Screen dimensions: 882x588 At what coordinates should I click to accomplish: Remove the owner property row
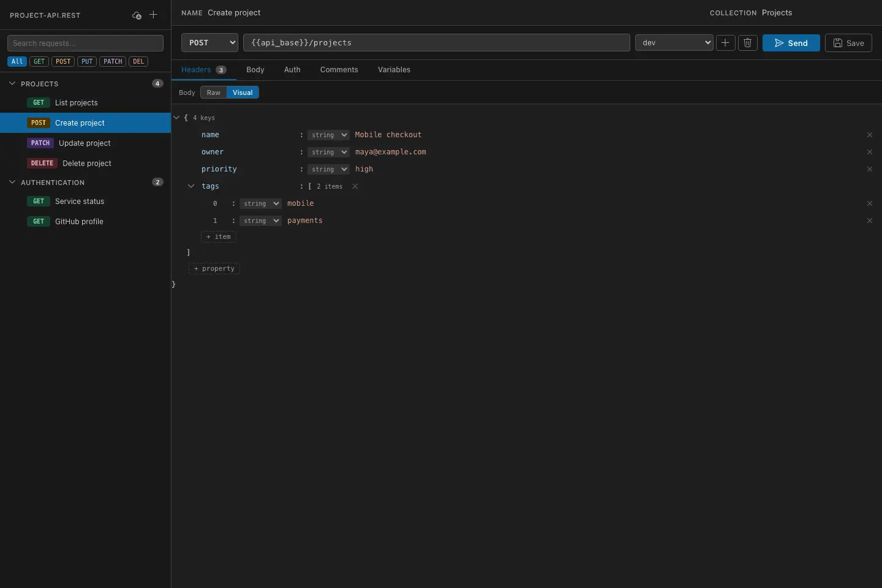870,152
